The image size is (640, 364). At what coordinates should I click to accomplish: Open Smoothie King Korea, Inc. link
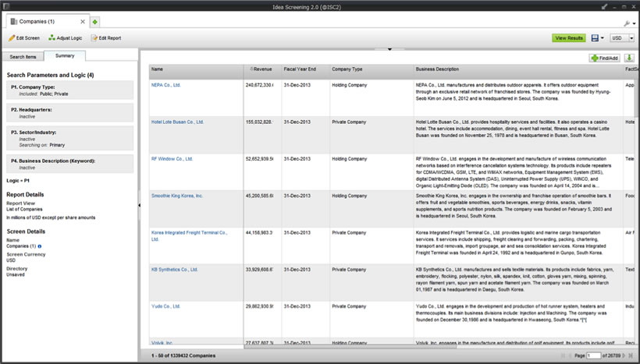177,196
